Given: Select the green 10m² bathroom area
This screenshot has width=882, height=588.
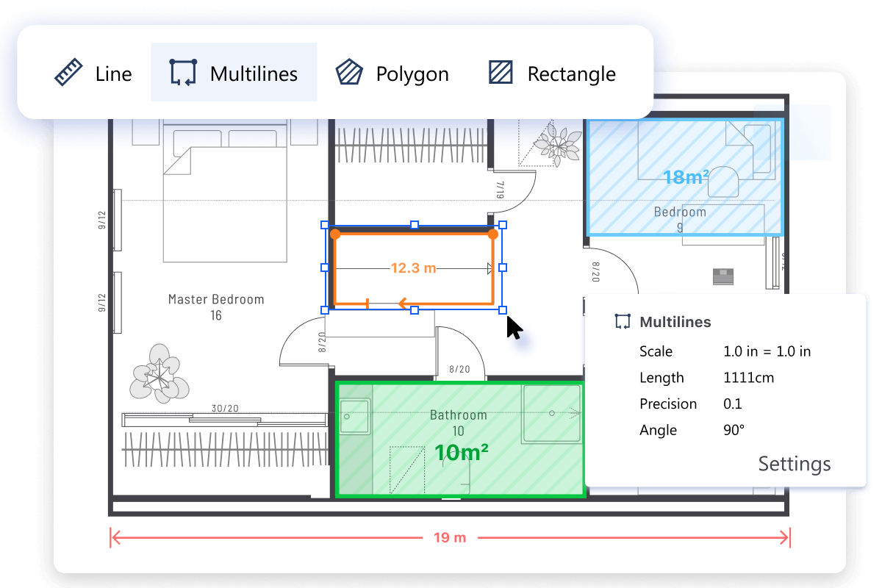Looking at the screenshot, I should pyautogui.click(x=461, y=453).
